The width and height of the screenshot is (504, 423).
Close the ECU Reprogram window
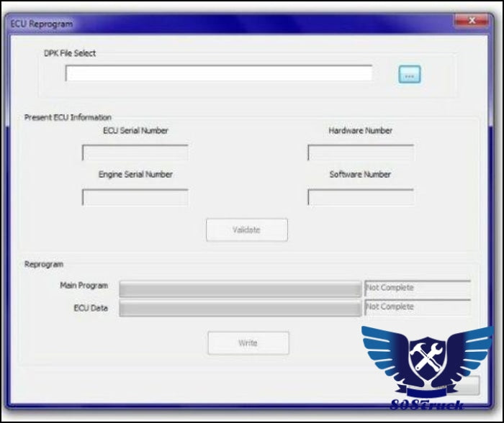(472, 22)
